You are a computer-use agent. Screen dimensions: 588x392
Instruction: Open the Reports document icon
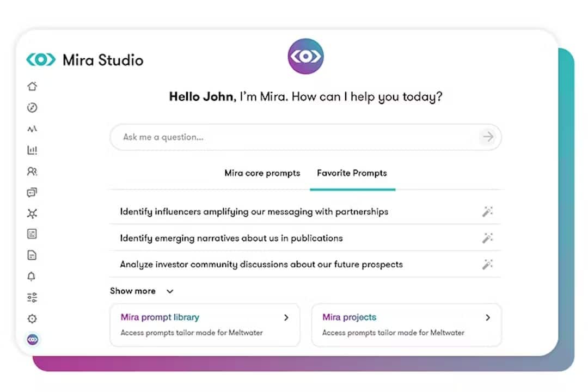point(32,255)
